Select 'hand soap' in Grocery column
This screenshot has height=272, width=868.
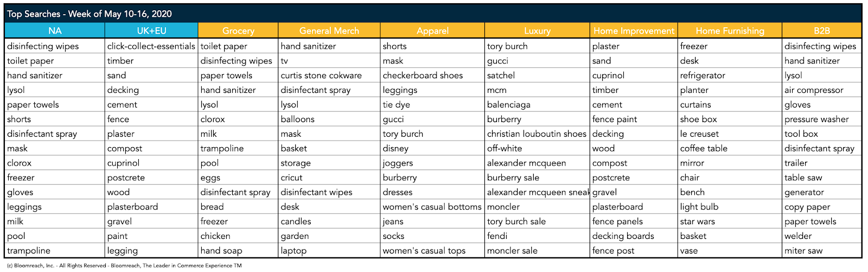(221, 251)
